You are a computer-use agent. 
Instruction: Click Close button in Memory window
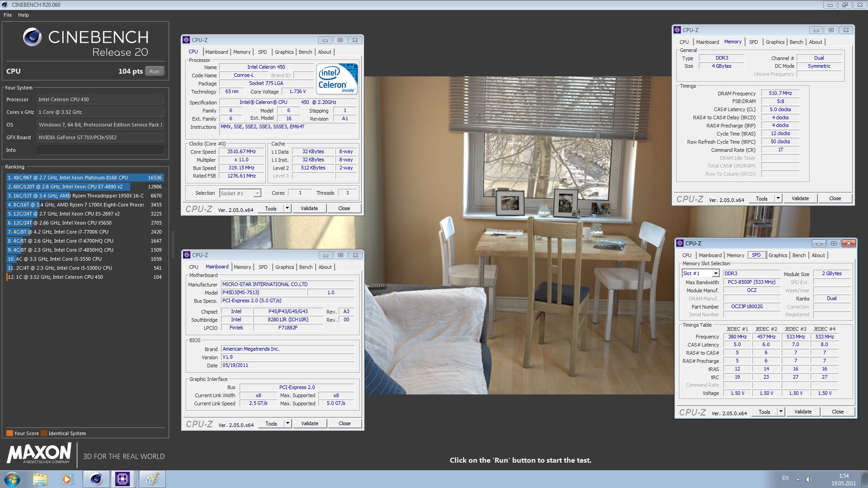tap(835, 198)
